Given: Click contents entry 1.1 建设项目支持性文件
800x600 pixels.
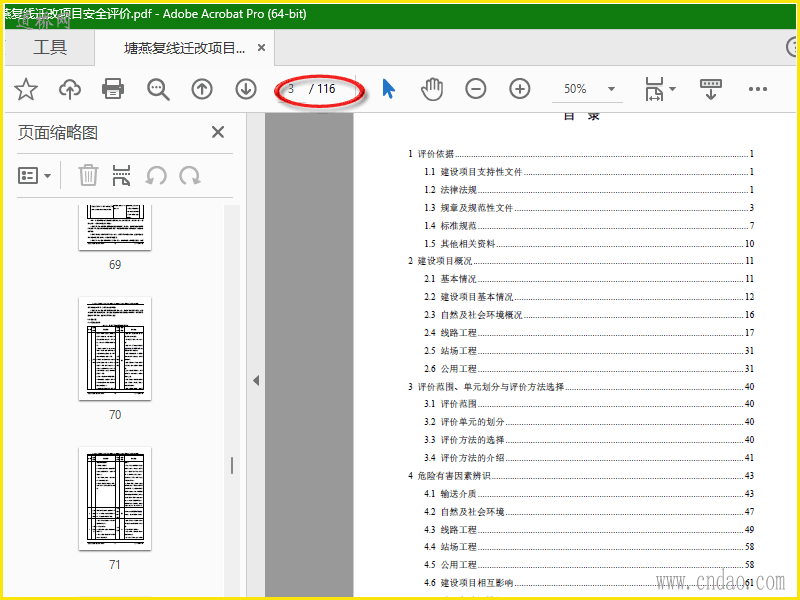Looking at the screenshot, I should coord(589,171).
